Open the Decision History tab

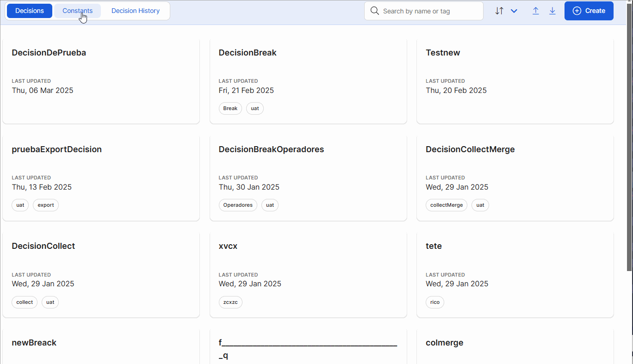pos(135,11)
